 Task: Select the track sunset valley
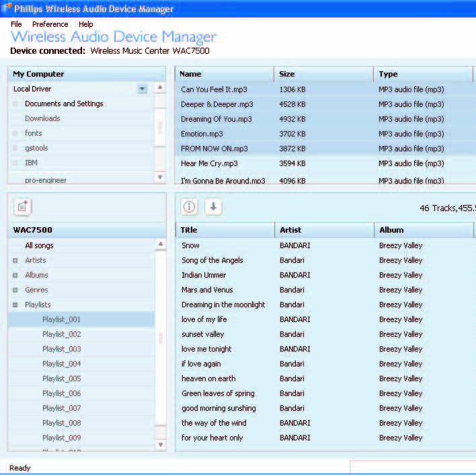click(x=202, y=334)
